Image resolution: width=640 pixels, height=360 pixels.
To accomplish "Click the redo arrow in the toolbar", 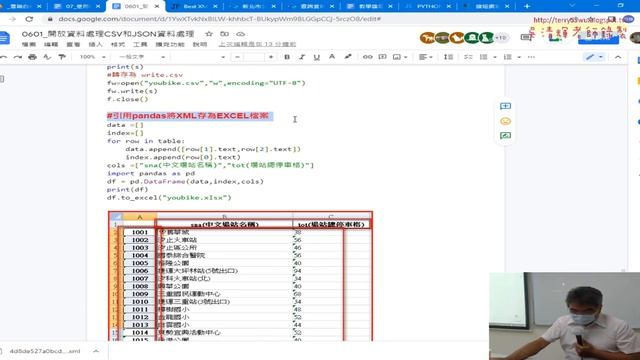I will [18, 57].
